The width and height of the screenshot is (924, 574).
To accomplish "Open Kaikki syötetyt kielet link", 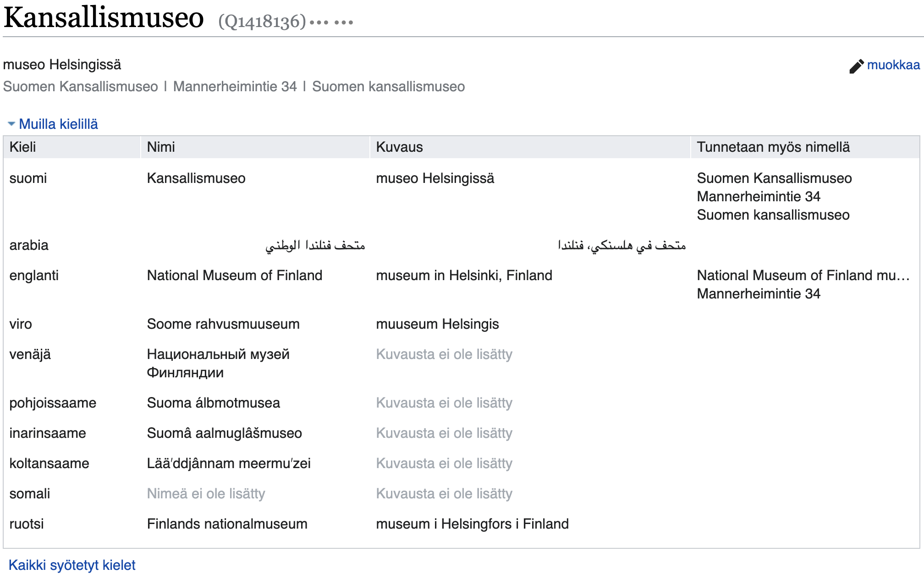I will click(72, 565).
